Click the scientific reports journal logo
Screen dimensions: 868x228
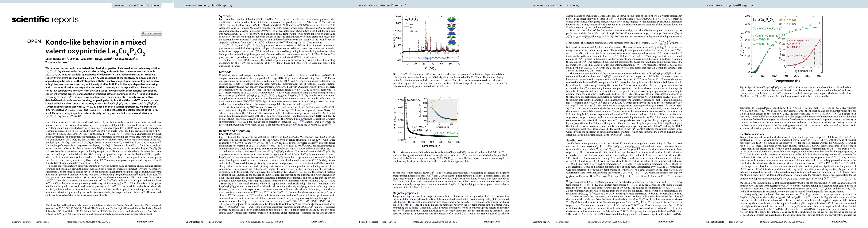pyautogui.click(x=45, y=20)
